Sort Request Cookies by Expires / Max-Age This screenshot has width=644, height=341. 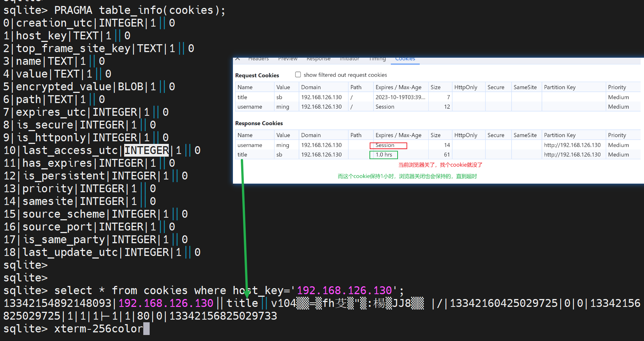tap(398, 87)
